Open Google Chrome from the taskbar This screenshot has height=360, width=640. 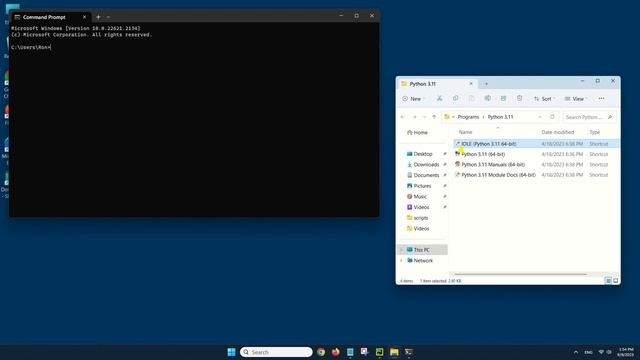coord(321,352)
